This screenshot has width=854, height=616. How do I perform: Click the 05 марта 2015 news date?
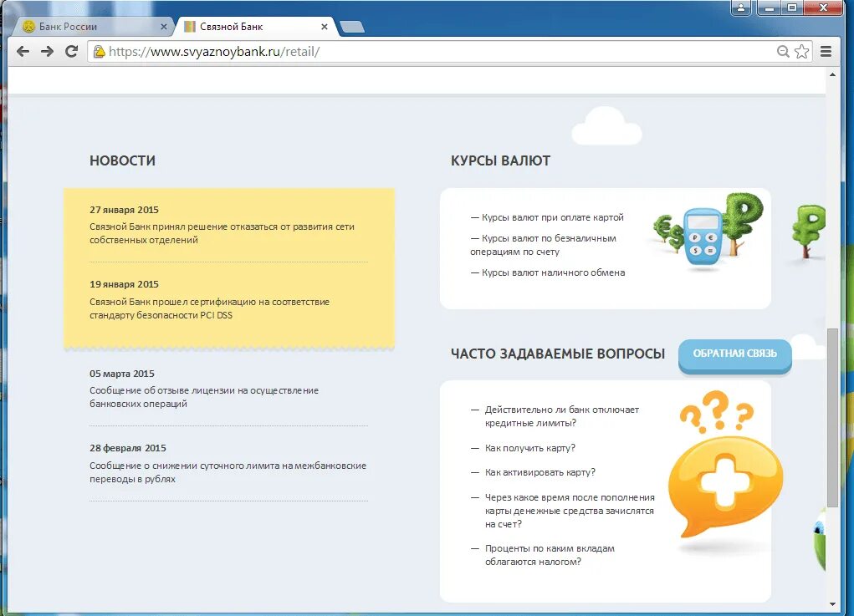pos(122,374)
